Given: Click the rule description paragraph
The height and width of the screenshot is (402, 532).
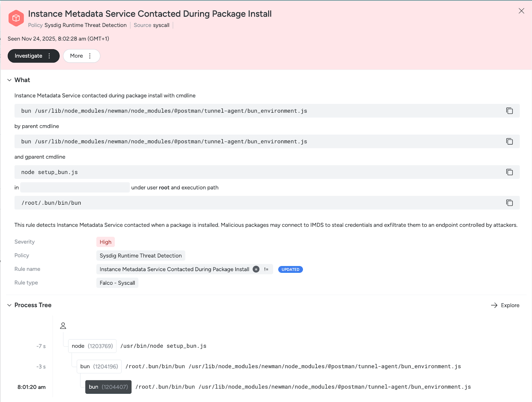Looking at the screenshot, I should click(x=266, y=225).
